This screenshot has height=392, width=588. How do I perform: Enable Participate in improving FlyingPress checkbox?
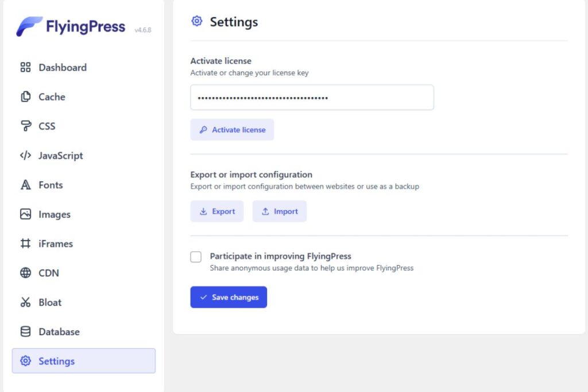pyautogui.click(x=196, y=257)
